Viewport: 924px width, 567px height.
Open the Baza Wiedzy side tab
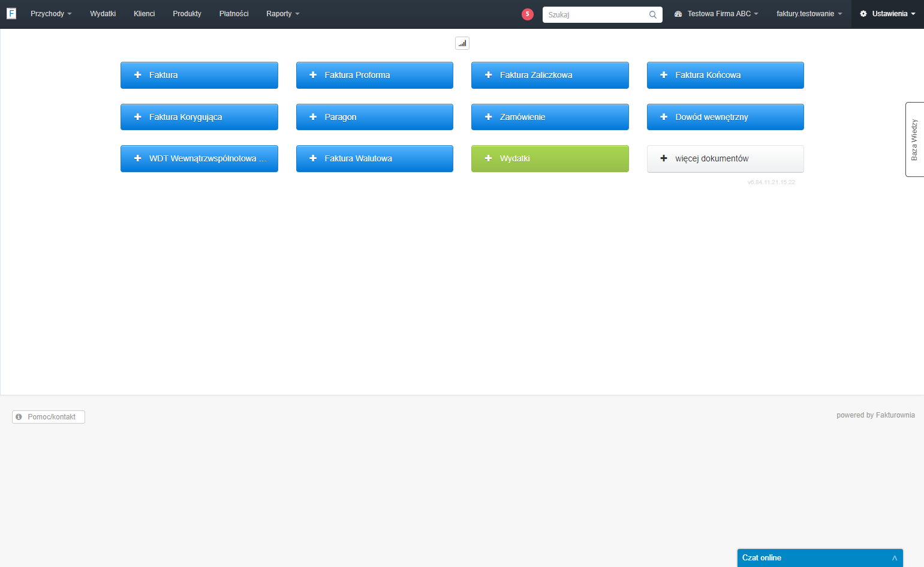click(x=914, y=139)
